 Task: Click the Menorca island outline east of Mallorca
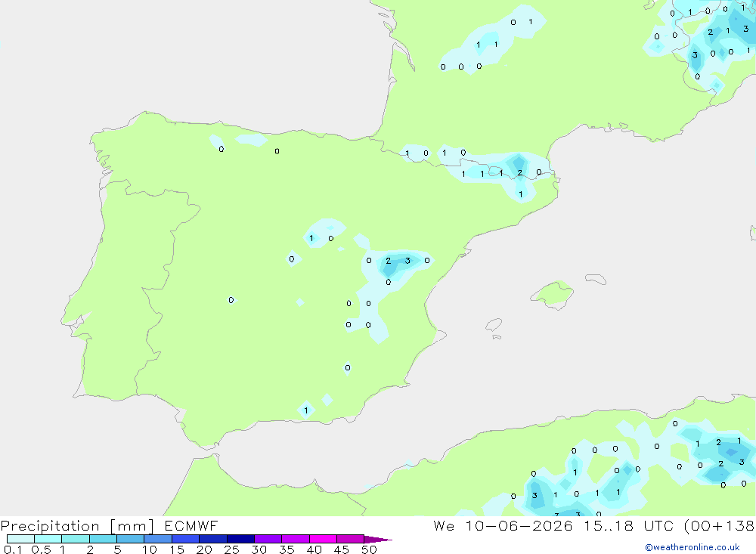(x=596, y=279)
